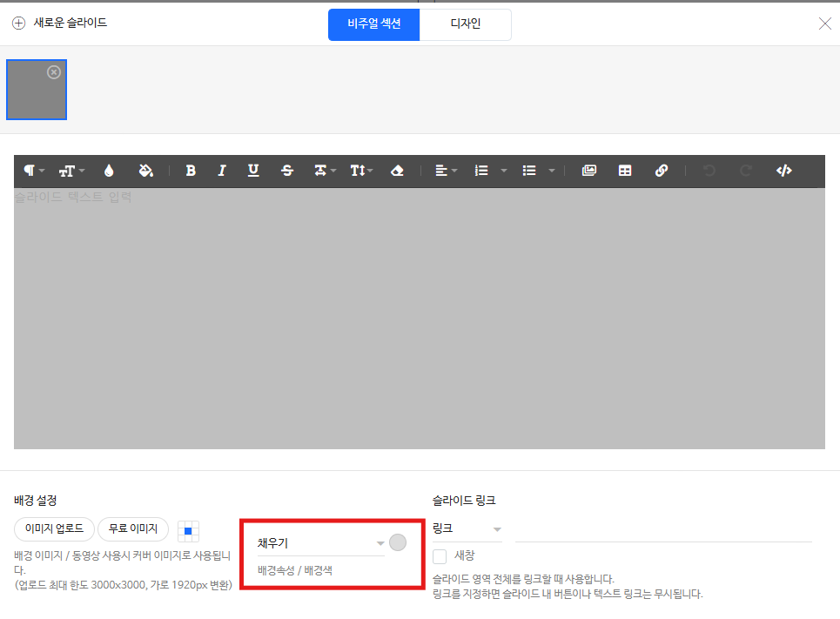Viewport: 840px width, 619px height.
Task: Click the background color circle swatch
Action: point(398,542)
